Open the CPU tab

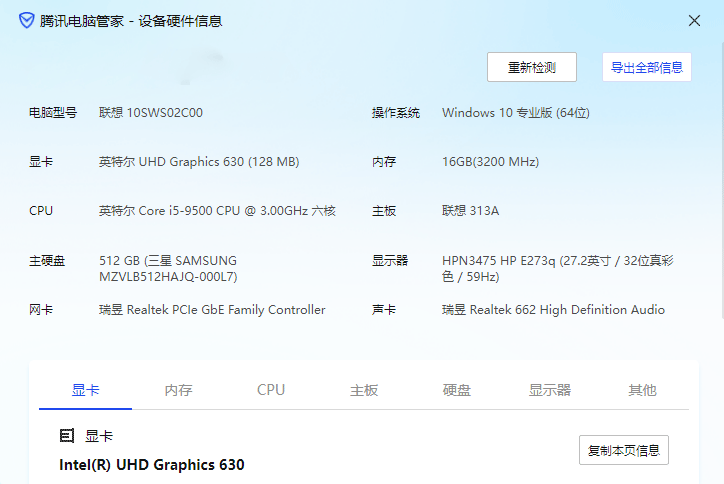(x=271, y=390)
